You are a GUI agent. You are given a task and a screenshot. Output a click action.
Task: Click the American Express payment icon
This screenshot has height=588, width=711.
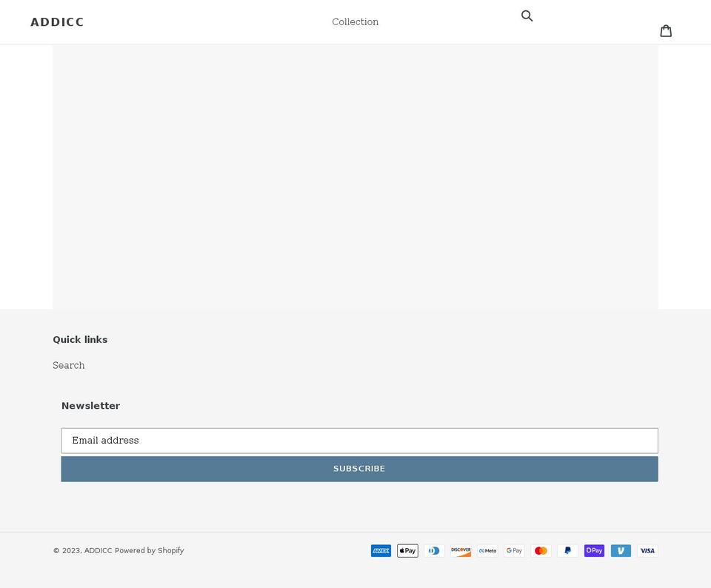[x=381, y=550]
